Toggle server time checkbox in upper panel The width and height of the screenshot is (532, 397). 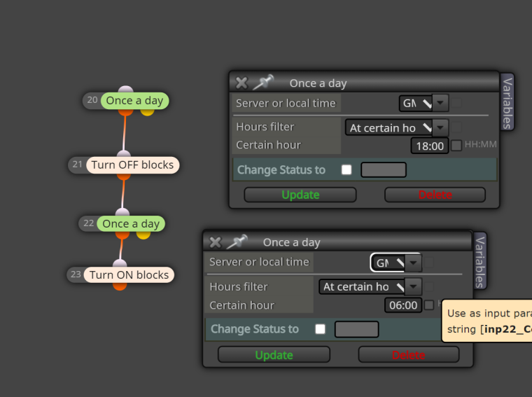tap(456, 103)
